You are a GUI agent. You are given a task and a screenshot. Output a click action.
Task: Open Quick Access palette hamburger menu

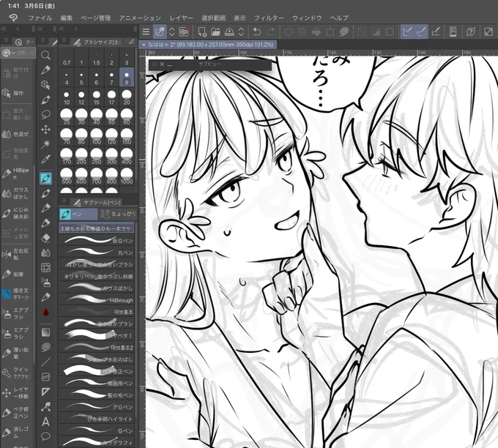point(6,40)
